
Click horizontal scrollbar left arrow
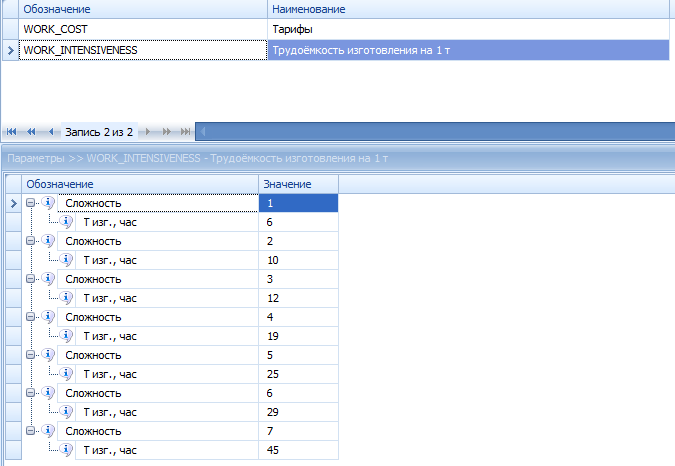[204, 131]
